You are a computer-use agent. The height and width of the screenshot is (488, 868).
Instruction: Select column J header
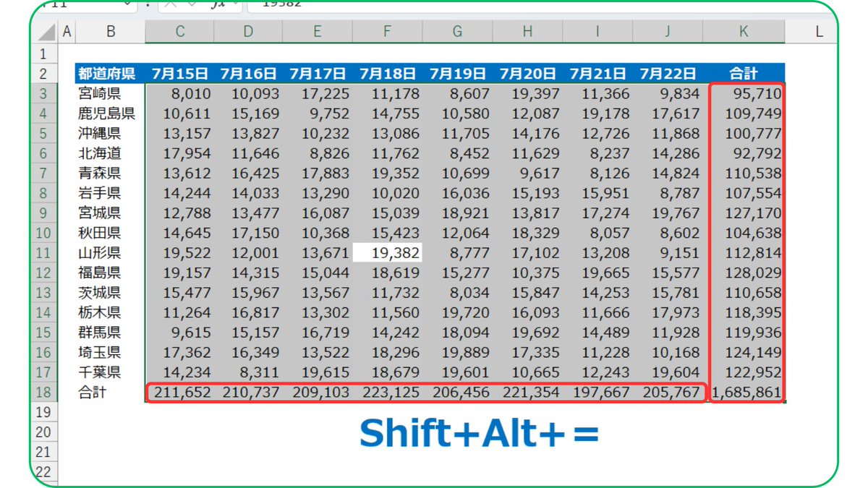click(668, 31)
